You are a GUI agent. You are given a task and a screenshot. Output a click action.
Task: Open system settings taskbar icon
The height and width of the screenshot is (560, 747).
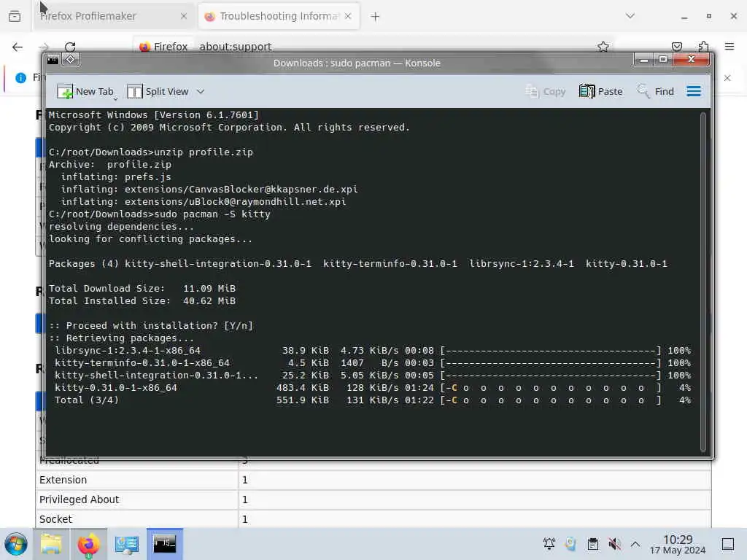click(126, 544)
